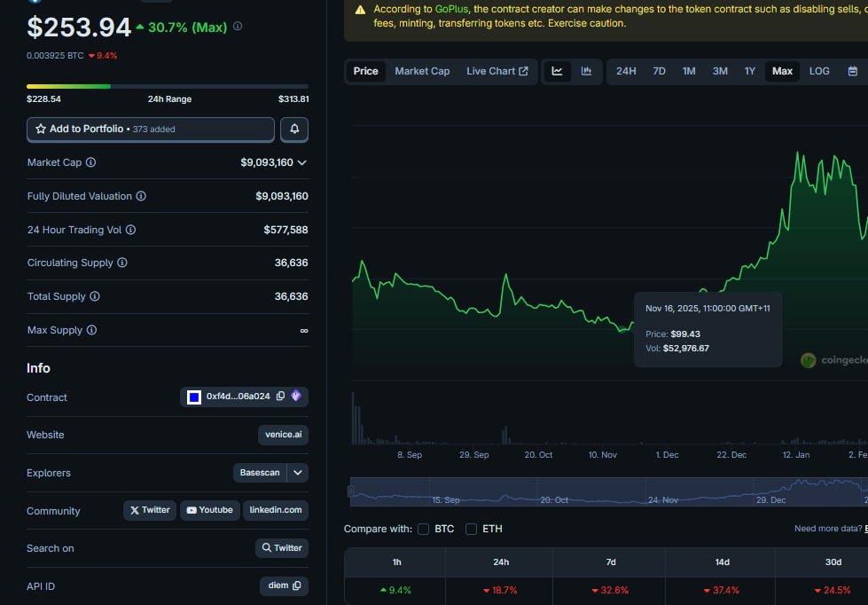Screen dimensions: 868x605
Task: Select the 1M time range
Action: point(689,71)
